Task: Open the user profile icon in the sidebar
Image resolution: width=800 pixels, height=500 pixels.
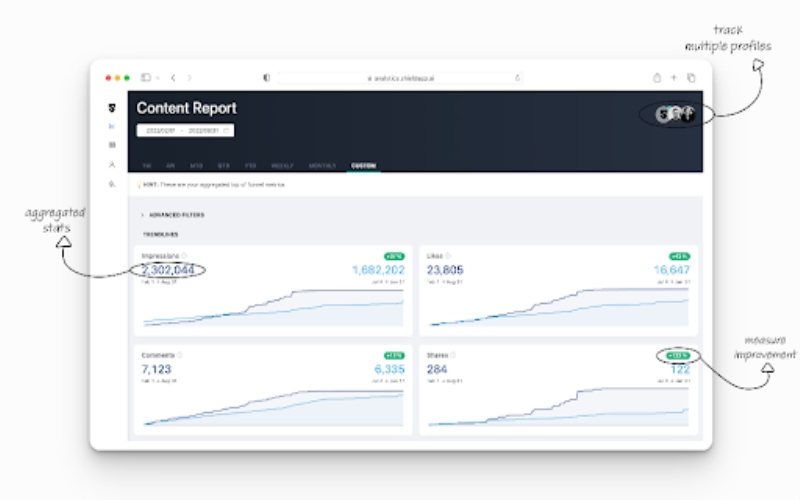Action: pos(112,164)
